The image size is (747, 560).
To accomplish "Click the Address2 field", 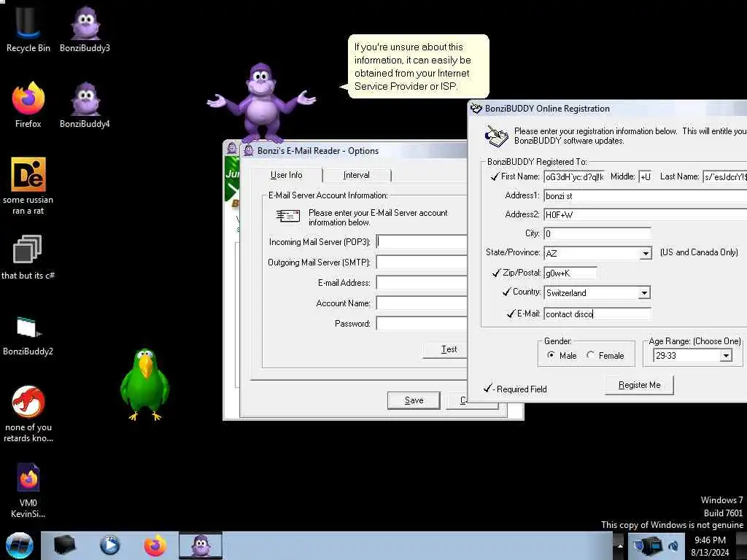I will [645, 214].
